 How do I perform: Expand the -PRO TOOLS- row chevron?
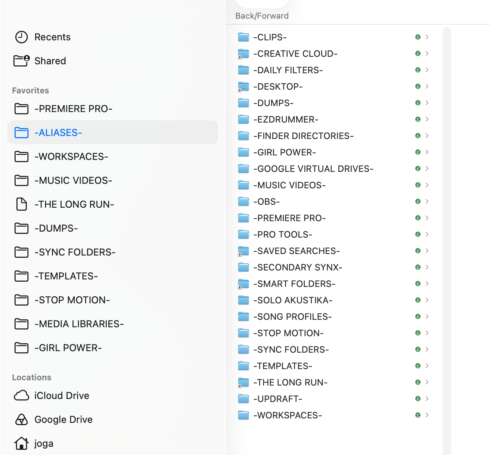427,234
